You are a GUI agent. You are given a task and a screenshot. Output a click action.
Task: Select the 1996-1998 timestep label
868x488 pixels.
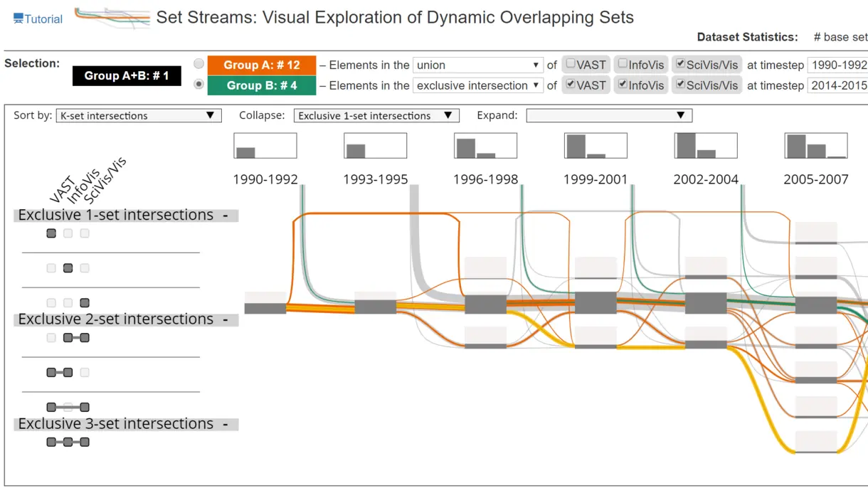click(x=486, y=179)
